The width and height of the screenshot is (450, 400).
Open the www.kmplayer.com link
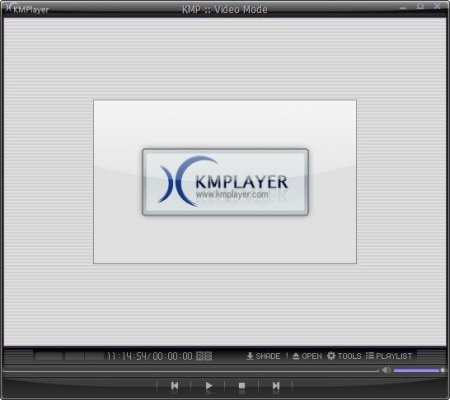pyautogui.click(x=232, y=194)
